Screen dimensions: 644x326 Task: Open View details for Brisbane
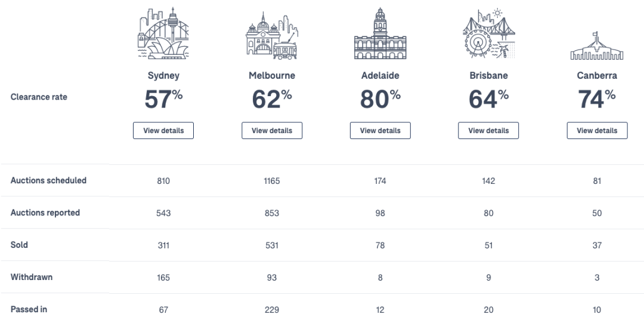pos(488,130)
